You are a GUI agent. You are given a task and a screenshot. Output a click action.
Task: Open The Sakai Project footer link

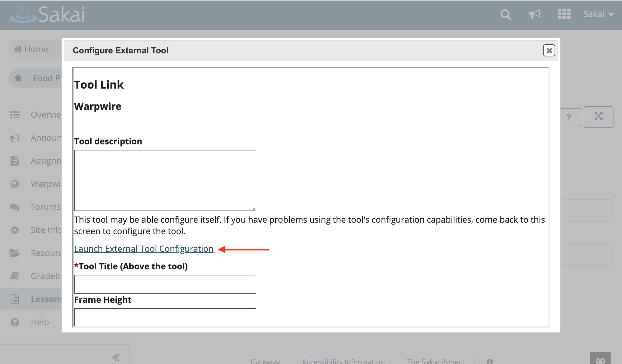tap(435, 361)
